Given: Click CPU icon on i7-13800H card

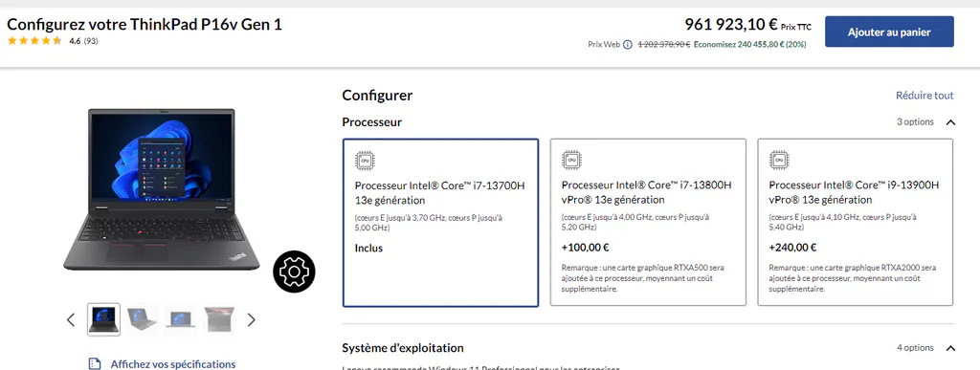Looking at the screenshot, I should tap(571, 160).
